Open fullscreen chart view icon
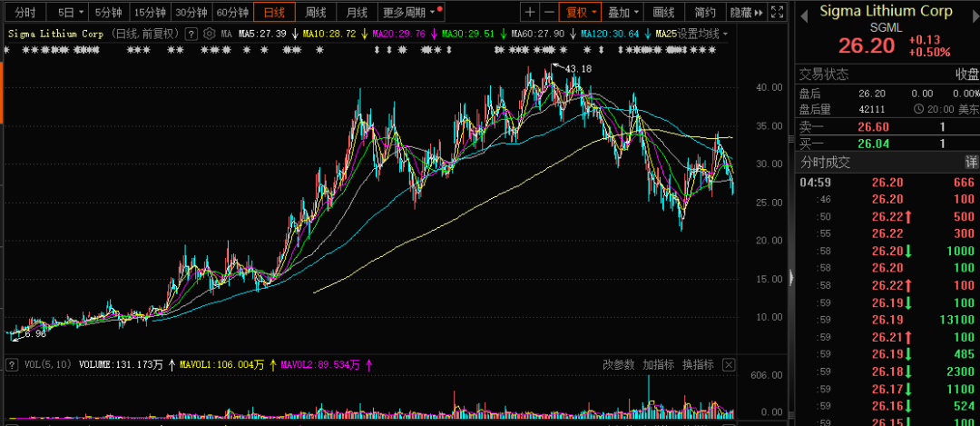 tap(777, 12)
